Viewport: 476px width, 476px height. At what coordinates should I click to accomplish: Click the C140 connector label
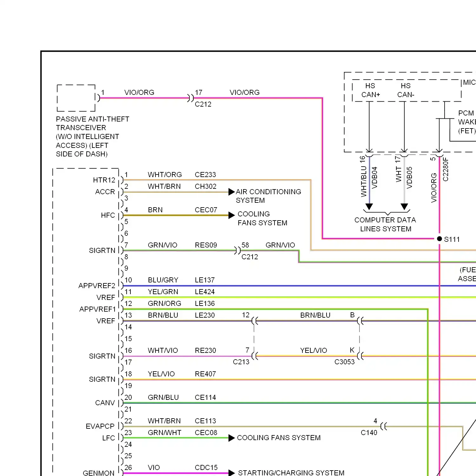[x=369, y=433]
